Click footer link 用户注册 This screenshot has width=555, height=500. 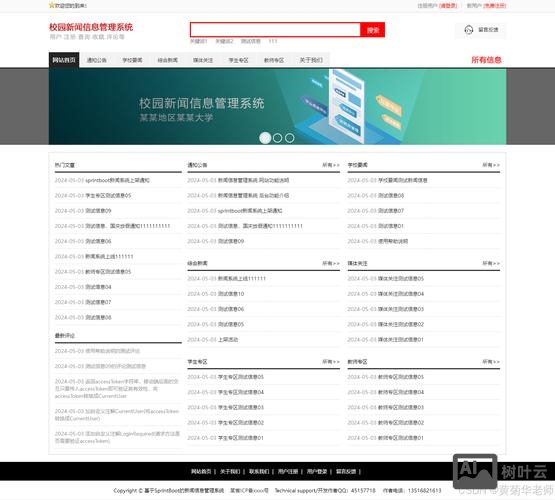(288, 472)
